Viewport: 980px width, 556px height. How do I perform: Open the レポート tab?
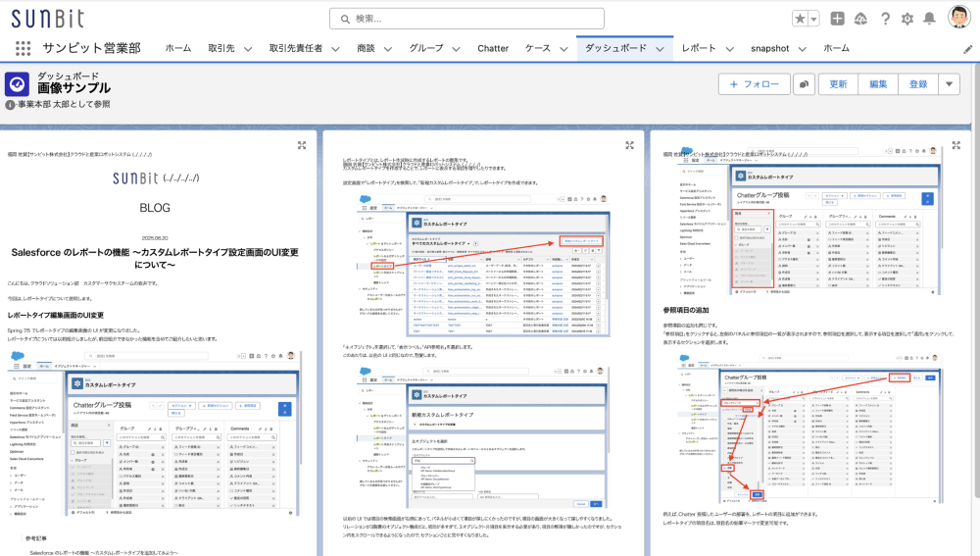pyautogui.click(x=699, y=48)
